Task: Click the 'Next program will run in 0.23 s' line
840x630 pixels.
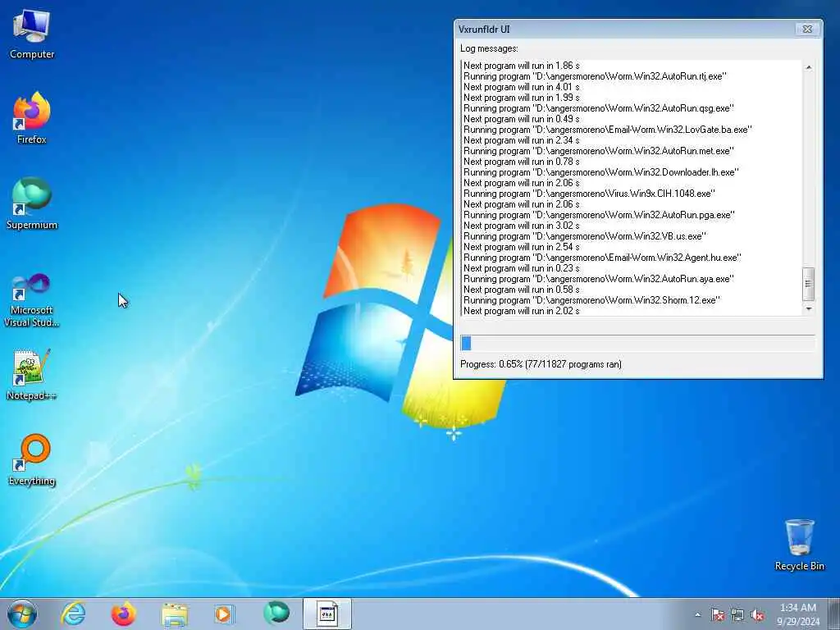Action: pos(521,268)
